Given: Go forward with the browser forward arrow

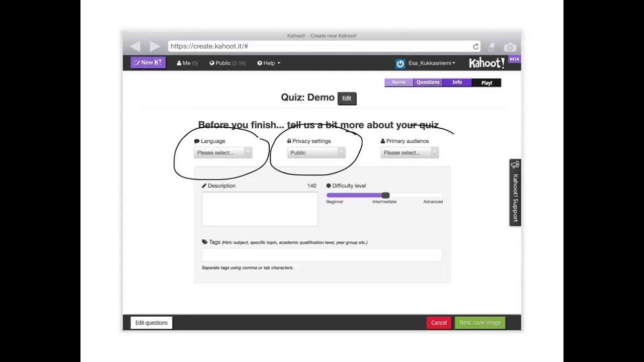Looking at the screenshot, I should [x=155, y=46].
